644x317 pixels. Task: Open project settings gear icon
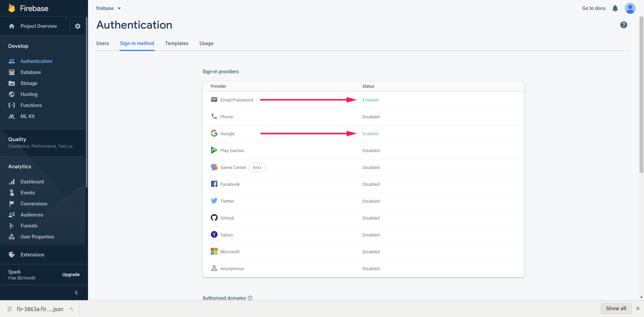click(78, 26)
